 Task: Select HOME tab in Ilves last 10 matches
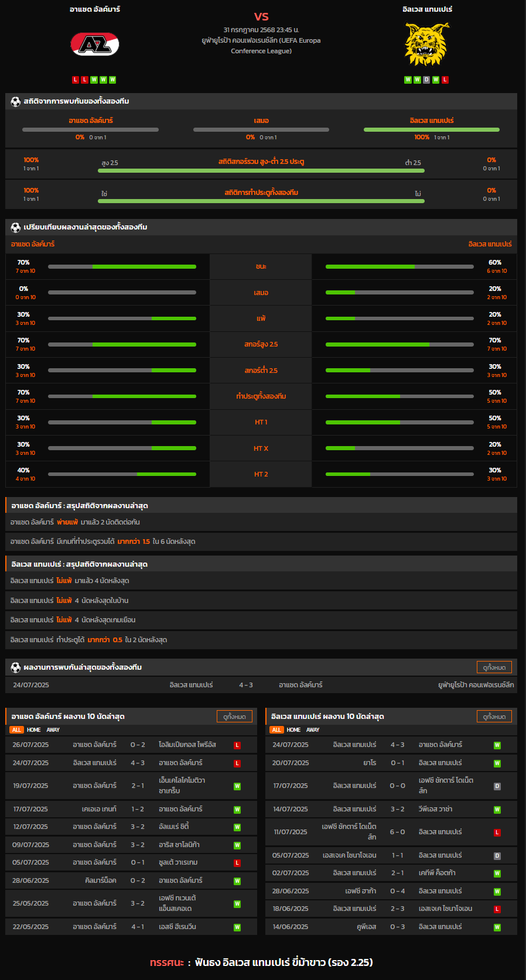click(x=294, y=730)
